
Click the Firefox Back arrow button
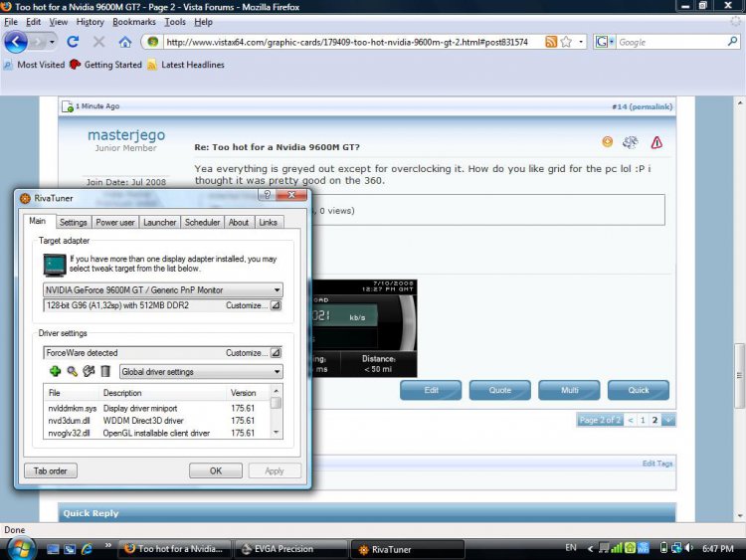click(x=16, y=42)
